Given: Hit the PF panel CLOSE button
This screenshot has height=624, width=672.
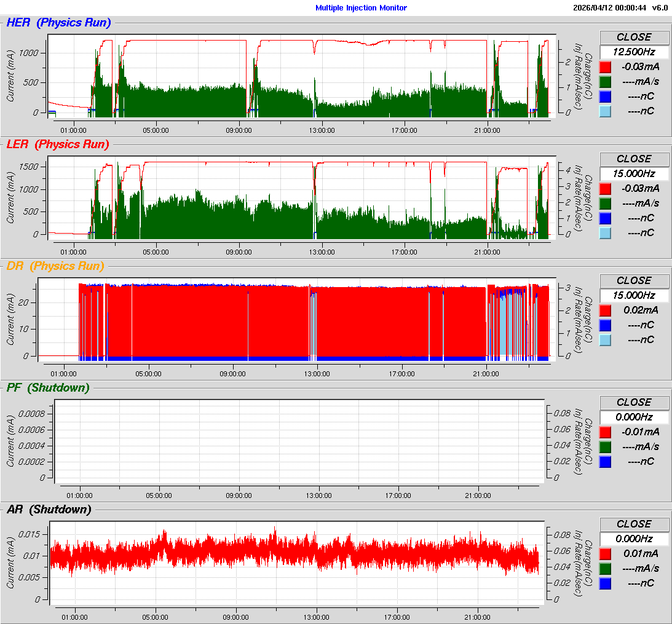Looking at the screenshot, I should (633, 402).
